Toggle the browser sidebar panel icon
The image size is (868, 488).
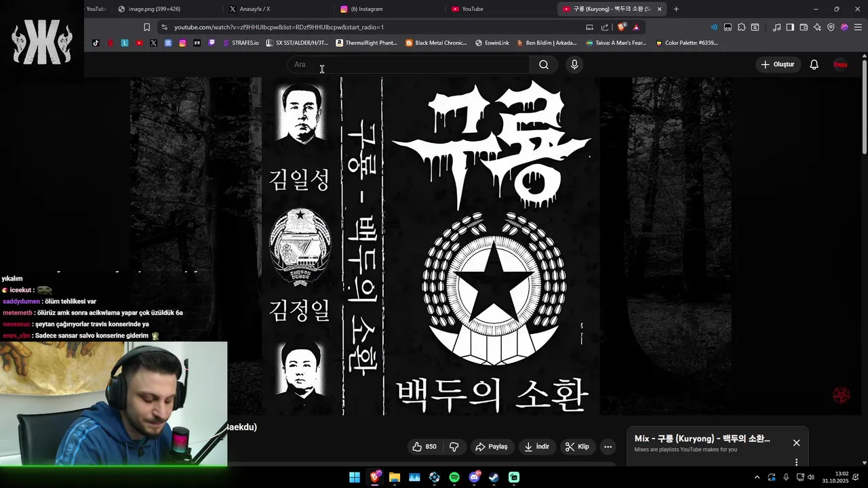click(790, 27)
